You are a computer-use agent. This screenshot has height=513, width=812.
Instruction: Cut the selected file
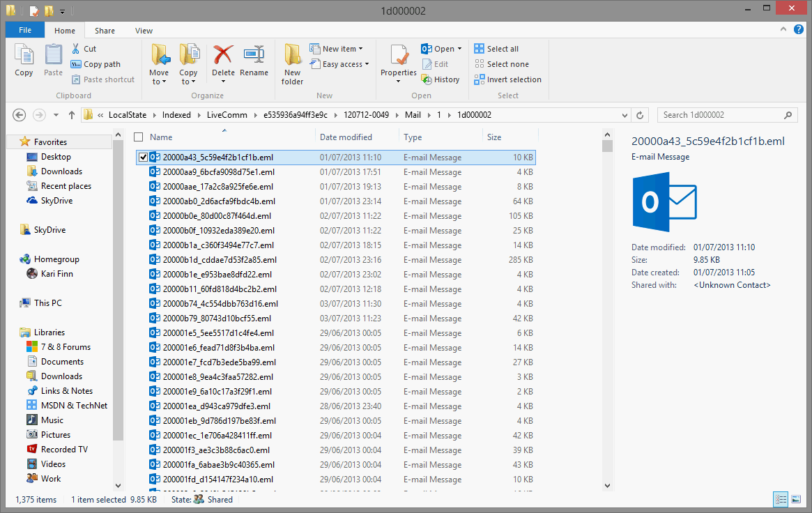point(84,49)
